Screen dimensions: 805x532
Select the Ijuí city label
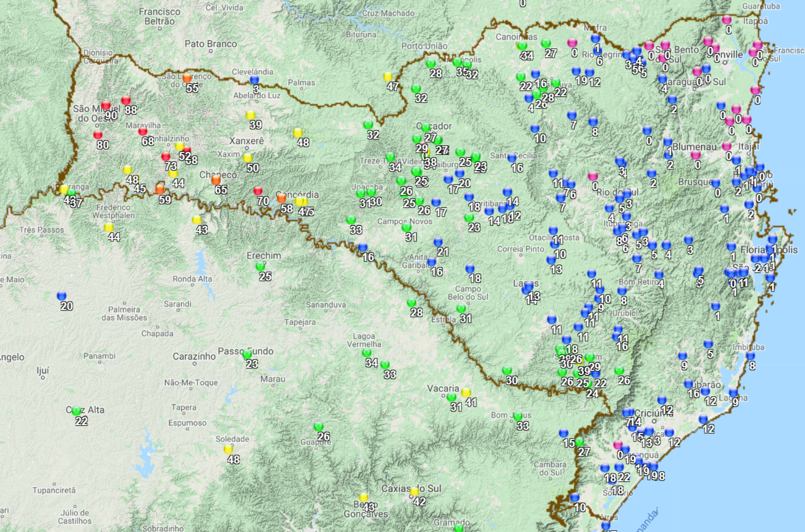43,371
